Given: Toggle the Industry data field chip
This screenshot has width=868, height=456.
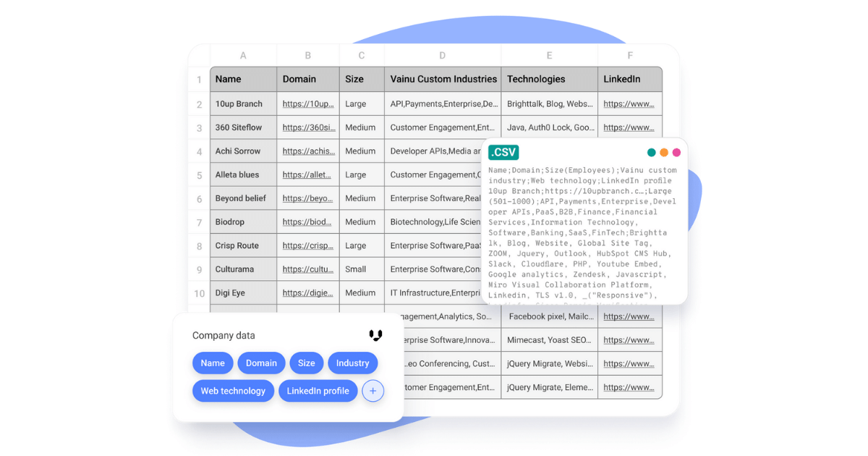Looking at the screenshot, I should 352,363.
